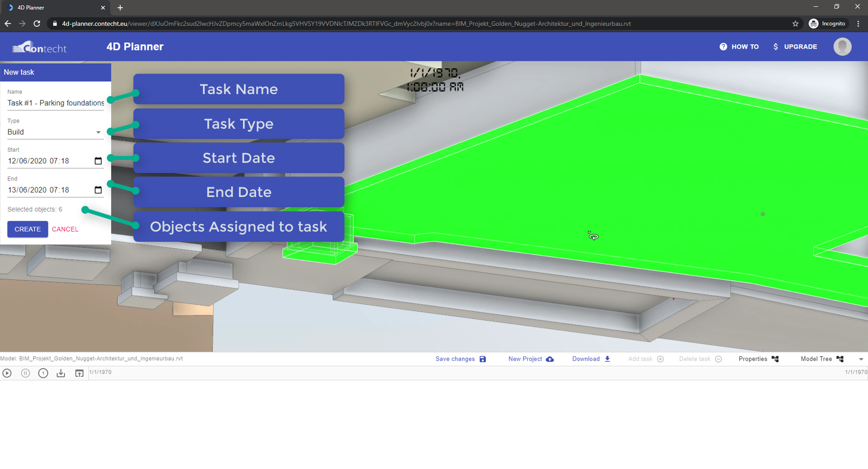This screenshot has width=868, height=469.
Task: Pause the timeline with the pause icon
Action: click(x=25, y=373)
